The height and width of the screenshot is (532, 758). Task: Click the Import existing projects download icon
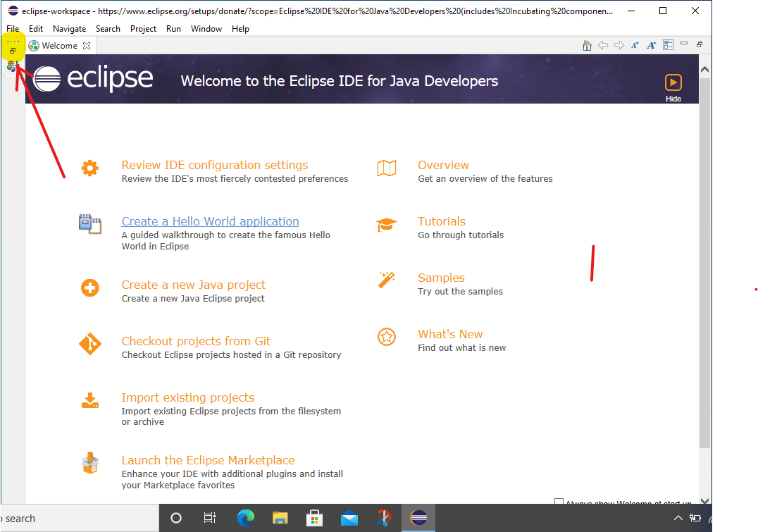(x=89, y=400)
